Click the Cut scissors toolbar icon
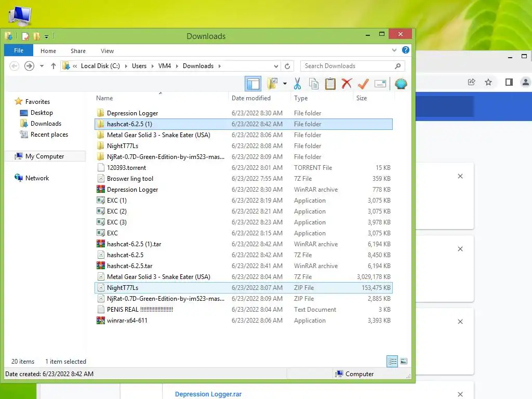 click(297, 84)
